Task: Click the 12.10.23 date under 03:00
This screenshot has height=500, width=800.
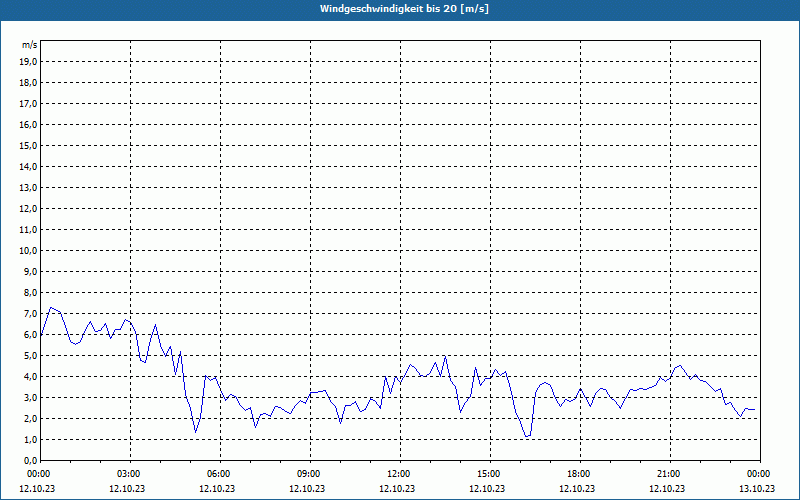Action: (x=127, y=489)
